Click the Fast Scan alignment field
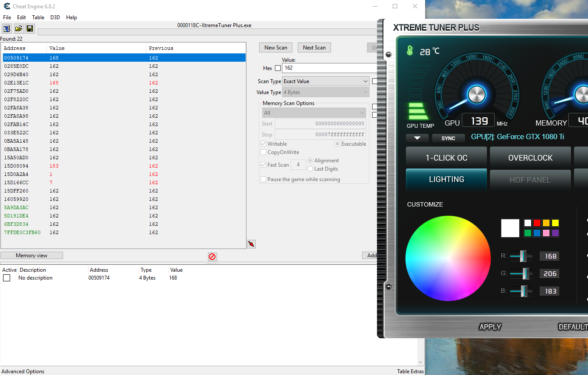This screenshot has height=375, width=588. (x=298, y=165)
